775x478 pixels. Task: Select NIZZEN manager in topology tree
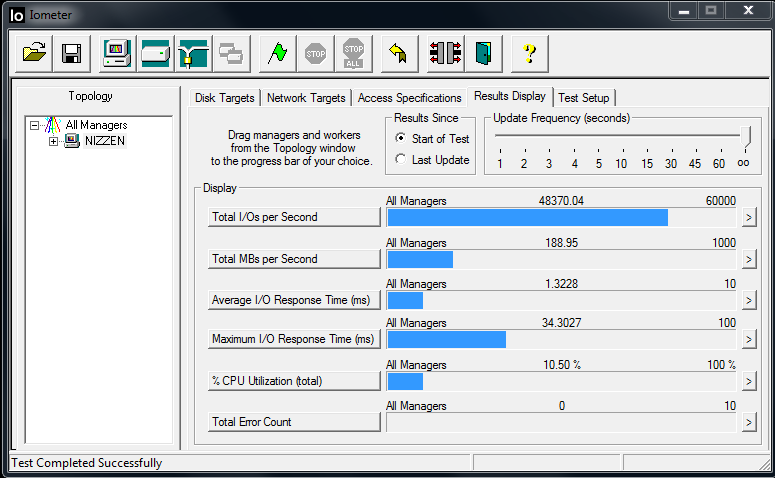(105, 141)
